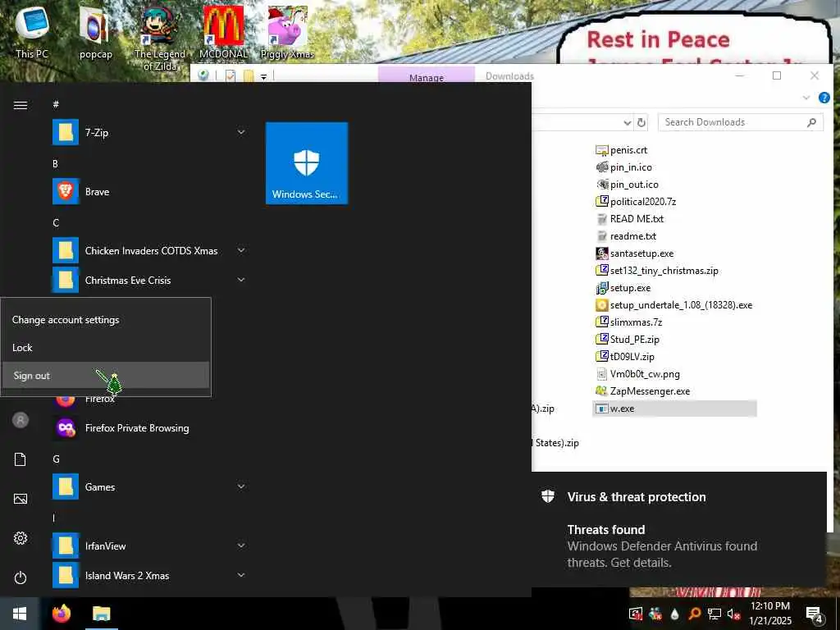
Task: Choose Sign out from account menu
Action: pos(106,376)
